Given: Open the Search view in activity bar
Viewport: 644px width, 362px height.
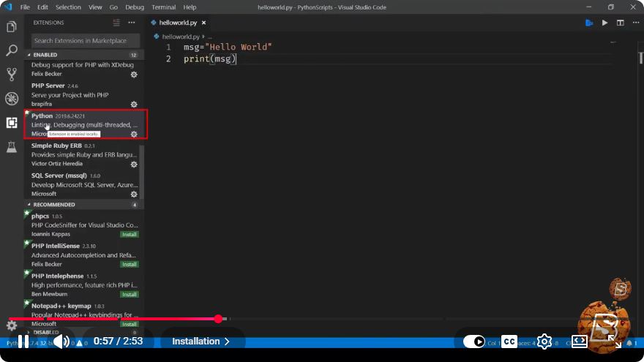Looking at the screenshot, I should click(12, 50).
